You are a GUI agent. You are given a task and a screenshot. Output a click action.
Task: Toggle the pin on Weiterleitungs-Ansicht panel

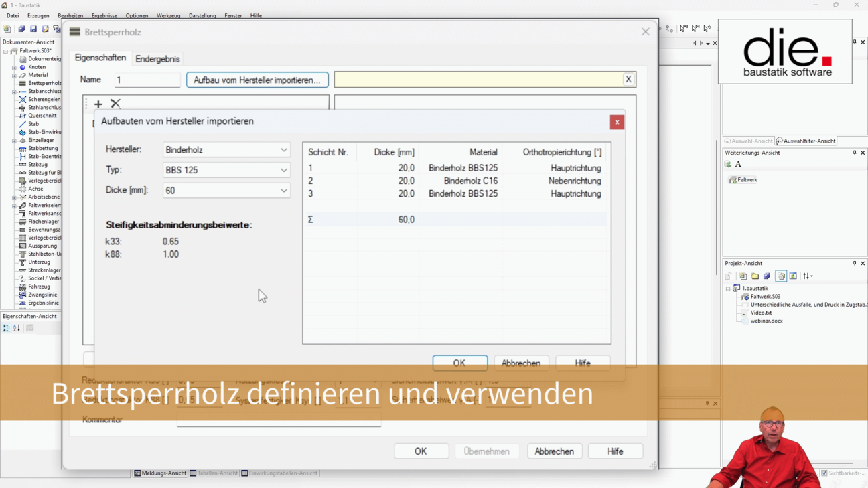click(x=854, y=153)
